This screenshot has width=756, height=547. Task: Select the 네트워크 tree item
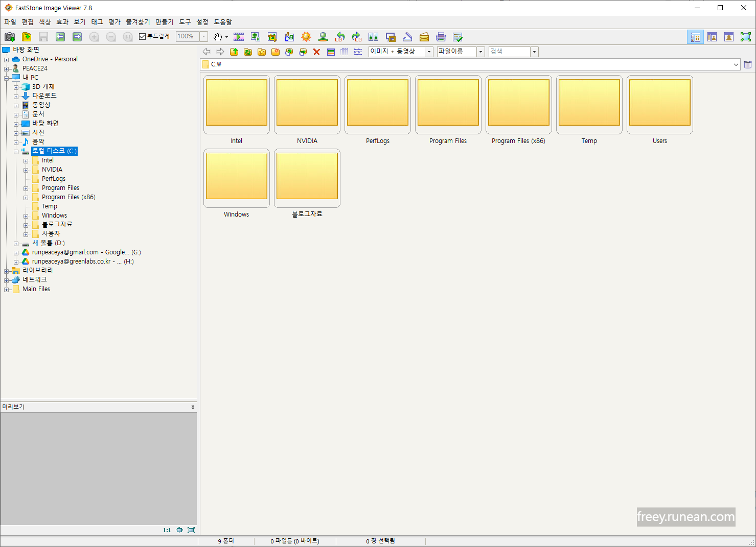[35, 280]
